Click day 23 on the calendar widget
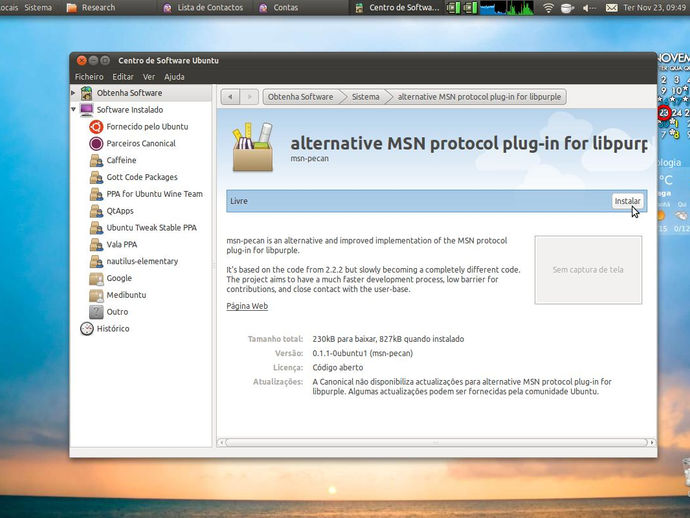Image resolution: width=690 pixels, height=518 pixels. [664, 113]
